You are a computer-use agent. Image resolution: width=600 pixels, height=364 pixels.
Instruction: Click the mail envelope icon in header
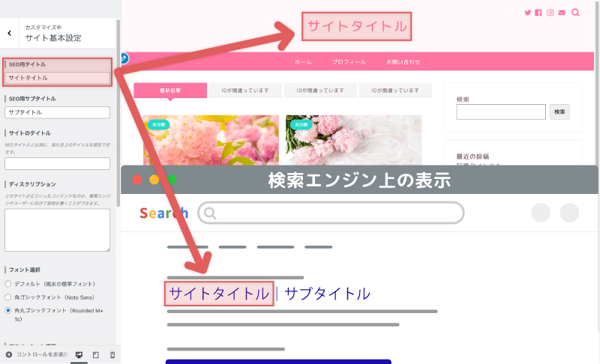pos(562,13)
